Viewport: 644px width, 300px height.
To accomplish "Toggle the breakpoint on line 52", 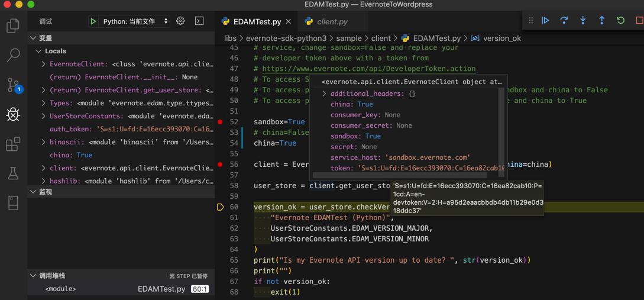I will (x=220, y=122).
